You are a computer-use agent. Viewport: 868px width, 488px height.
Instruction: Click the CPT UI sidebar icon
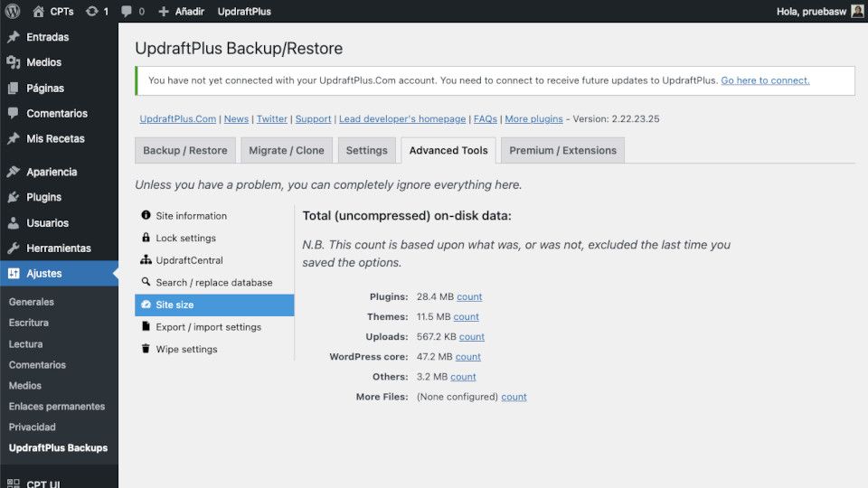click(x=14, y=483)
